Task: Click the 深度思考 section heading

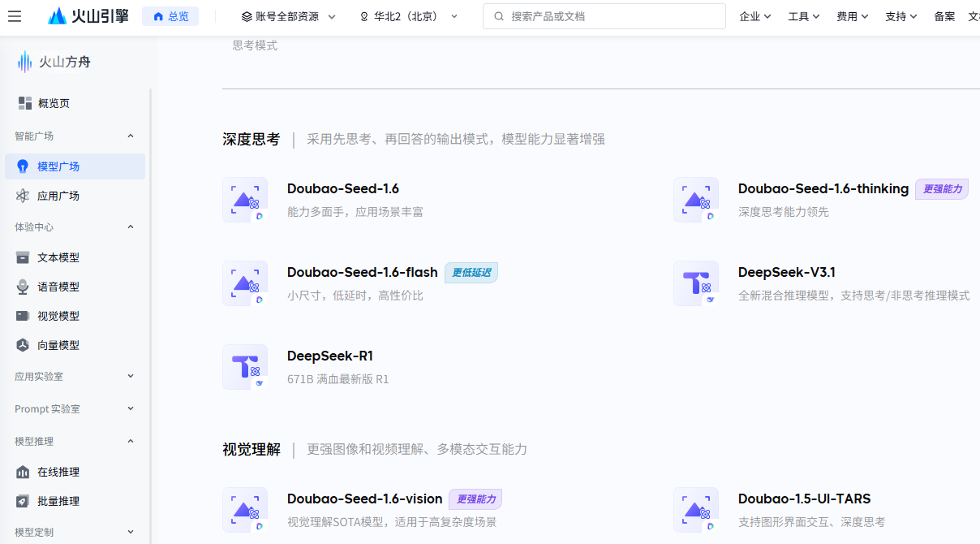Action: point(251,140)
